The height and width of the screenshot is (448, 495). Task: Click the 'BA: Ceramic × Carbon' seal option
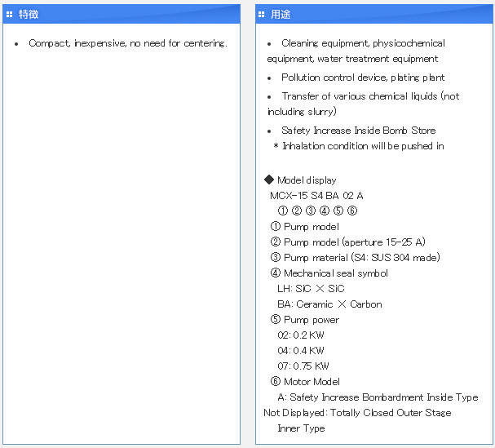[x=329, y=304]
